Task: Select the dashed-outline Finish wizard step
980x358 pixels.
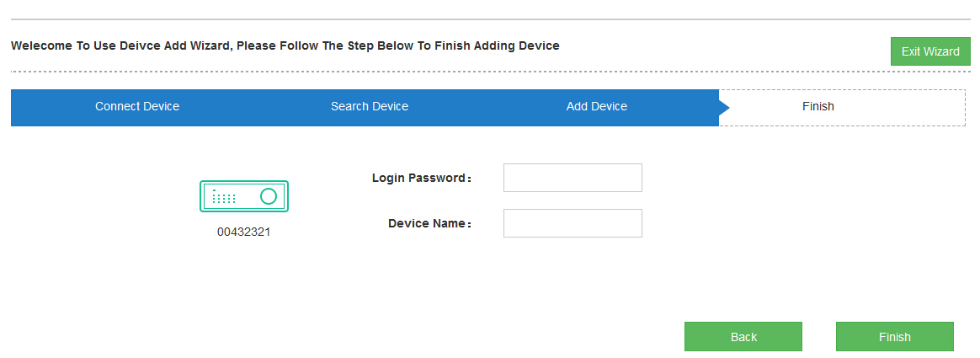Action: [x=818, y=106]
